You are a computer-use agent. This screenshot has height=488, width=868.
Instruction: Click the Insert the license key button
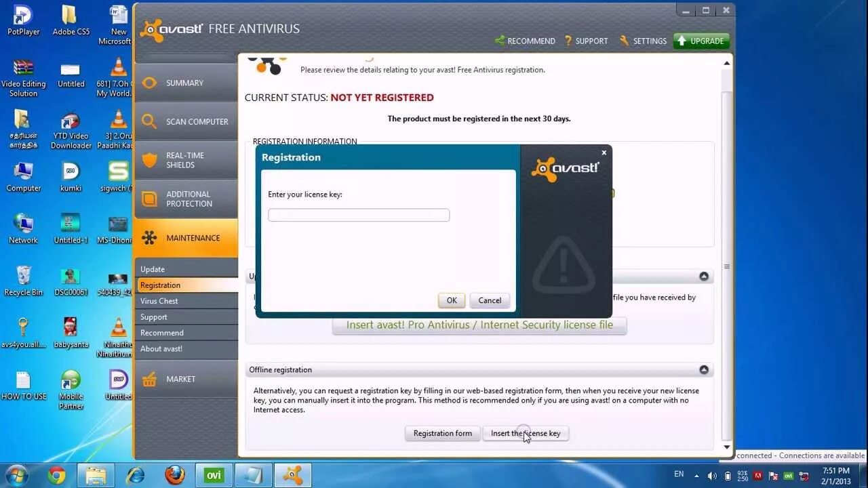(x=526, y=433)
